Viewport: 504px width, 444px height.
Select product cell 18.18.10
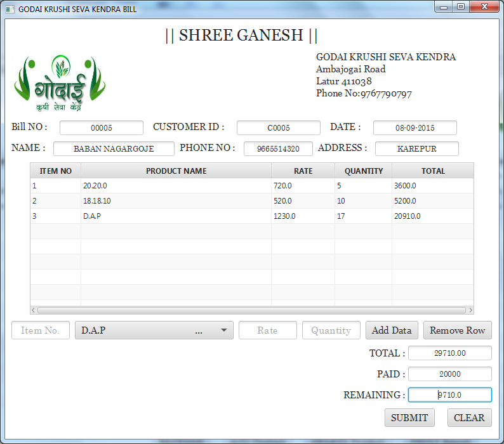pos(176,201)
